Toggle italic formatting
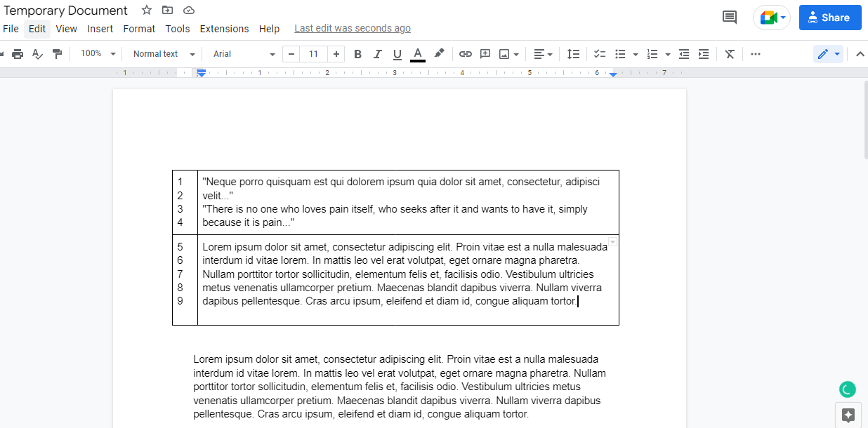The width and height of the screenshot is (868, 428). 377,53
